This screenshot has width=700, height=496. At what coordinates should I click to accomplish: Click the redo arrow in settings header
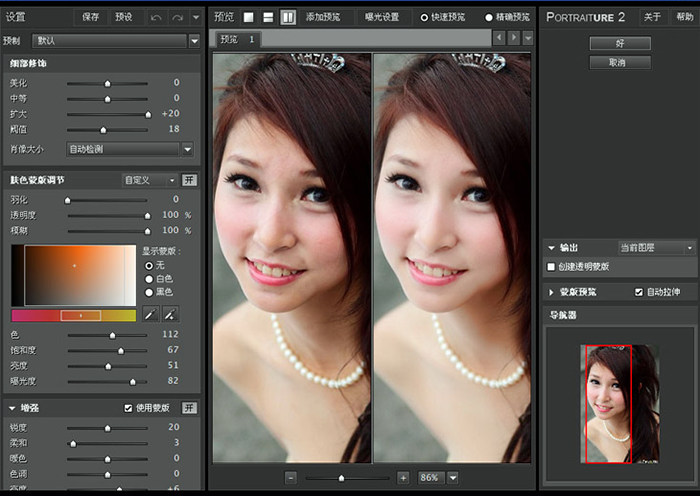point(177,18)
